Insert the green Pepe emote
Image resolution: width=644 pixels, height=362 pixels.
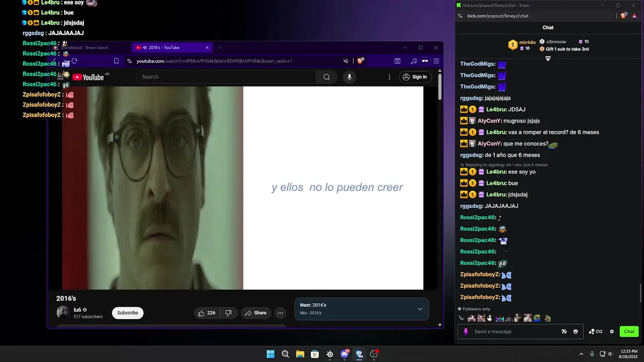tap(537, 318)
